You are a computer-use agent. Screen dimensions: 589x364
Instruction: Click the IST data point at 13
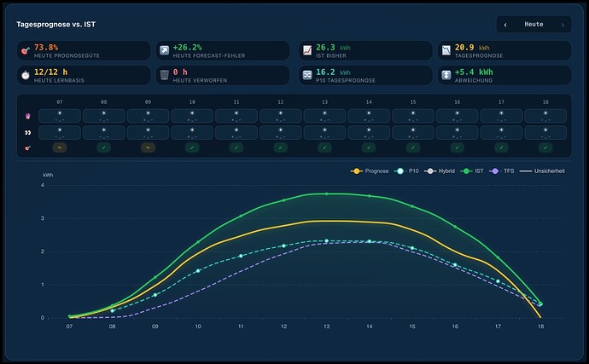pos(326,194)
